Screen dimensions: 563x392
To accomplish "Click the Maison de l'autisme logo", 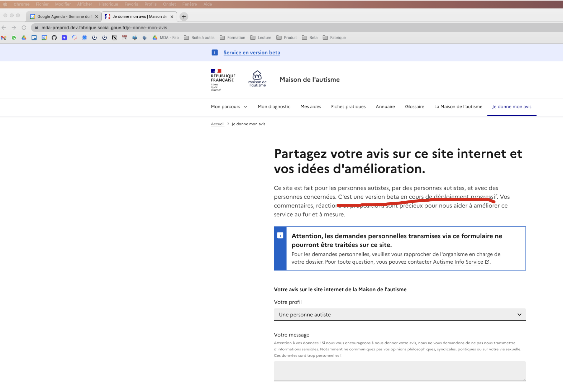I will click(x=257, y=79).
